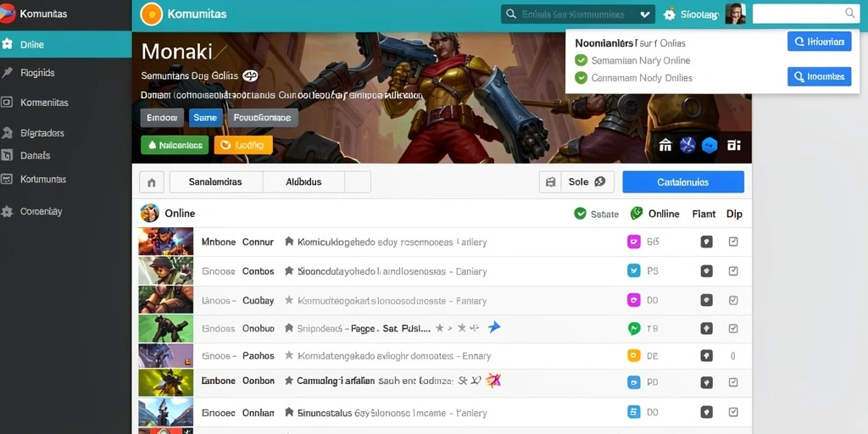The height and width of the screenshot is (434, 868).
Task: Click dark flag icon in Lanoos Cuobay row
Action: pos(706,300)
